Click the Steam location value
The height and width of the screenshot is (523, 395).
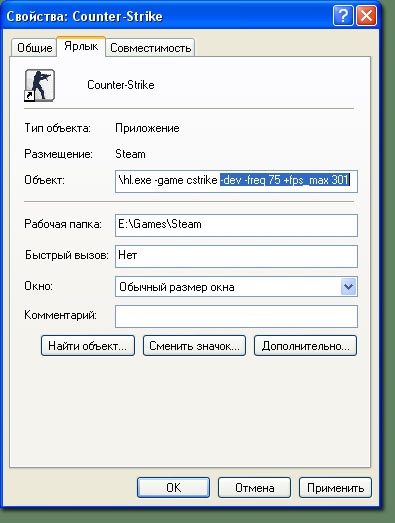coord(130,154)
